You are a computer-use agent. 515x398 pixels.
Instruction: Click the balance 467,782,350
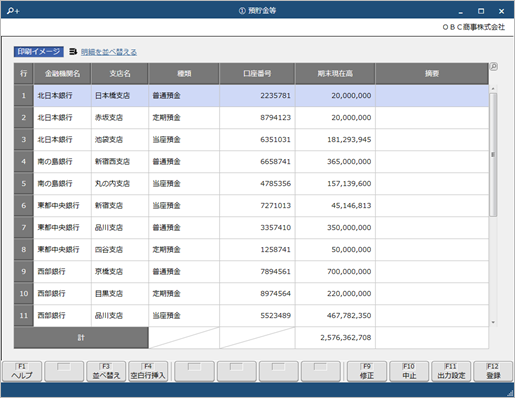[349, 316]
